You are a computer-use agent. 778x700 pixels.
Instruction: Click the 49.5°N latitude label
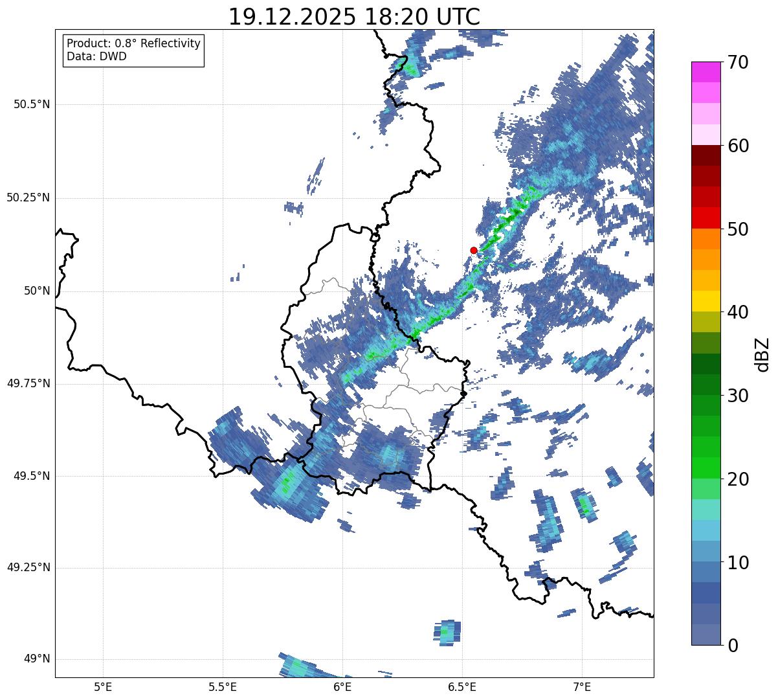[32, 476]
